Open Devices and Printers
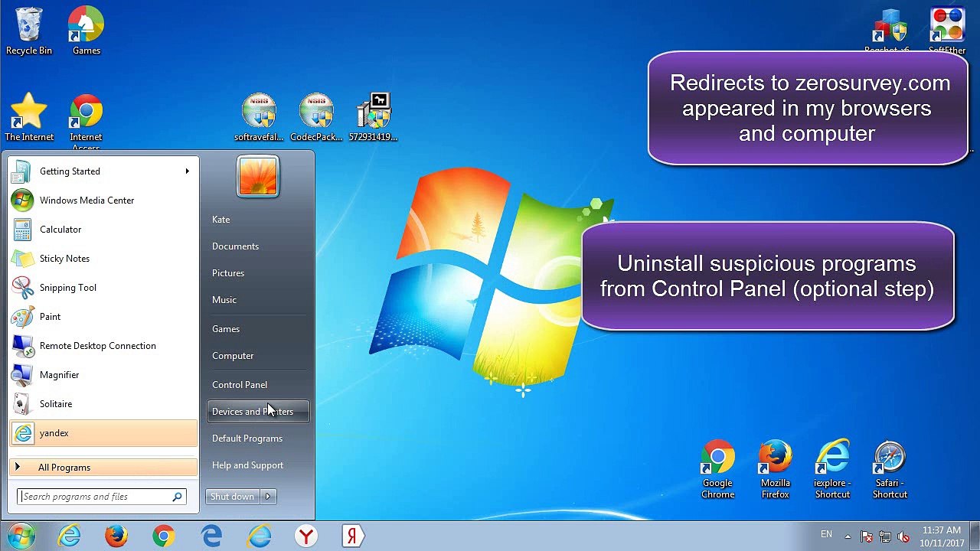Image resolution: width=980 pixels, height=551 pixels. pyautogui.click(x=258, y=412)
